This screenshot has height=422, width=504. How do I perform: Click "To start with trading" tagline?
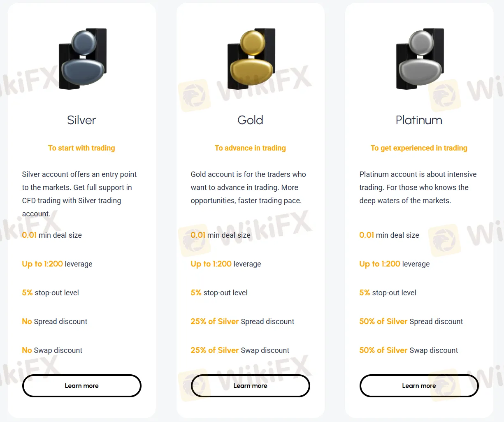tap(81, 148)
